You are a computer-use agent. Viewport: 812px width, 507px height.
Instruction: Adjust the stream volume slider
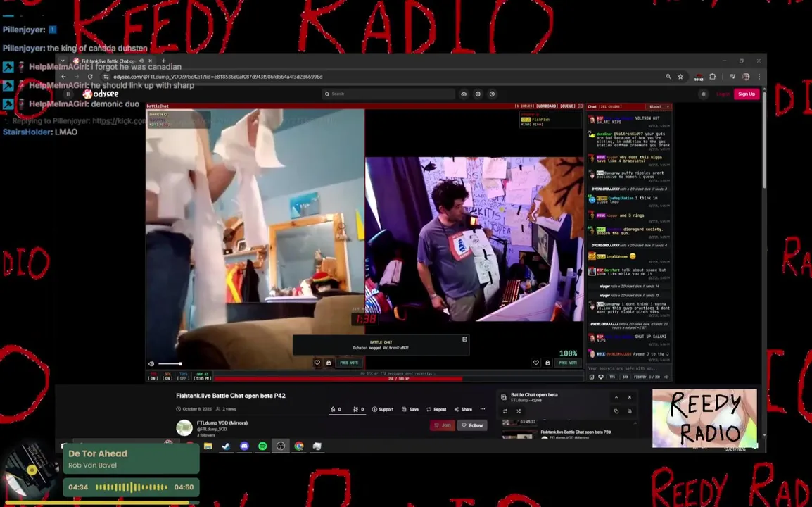pos(170,364)
